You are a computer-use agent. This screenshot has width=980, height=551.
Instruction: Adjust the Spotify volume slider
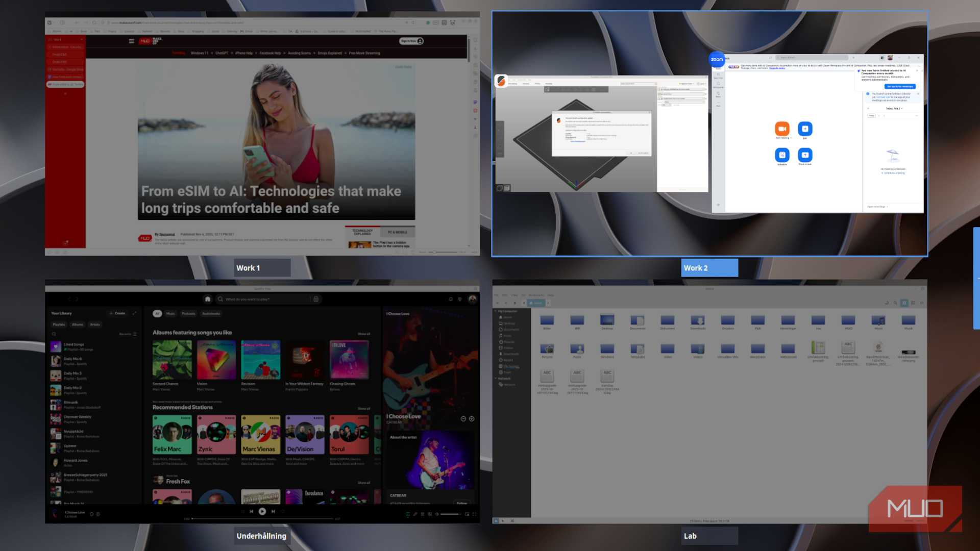(450, 514)
